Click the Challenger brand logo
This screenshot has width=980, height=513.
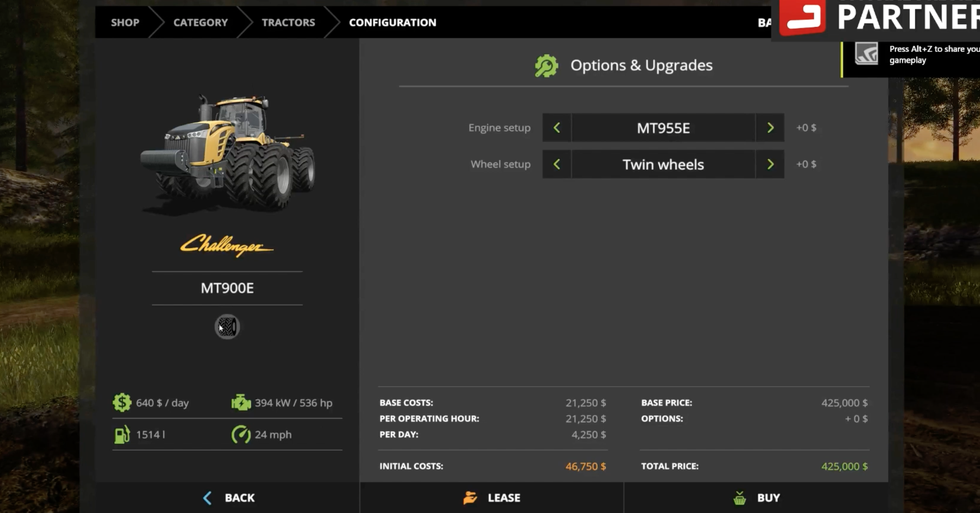[x=227, y=245]
